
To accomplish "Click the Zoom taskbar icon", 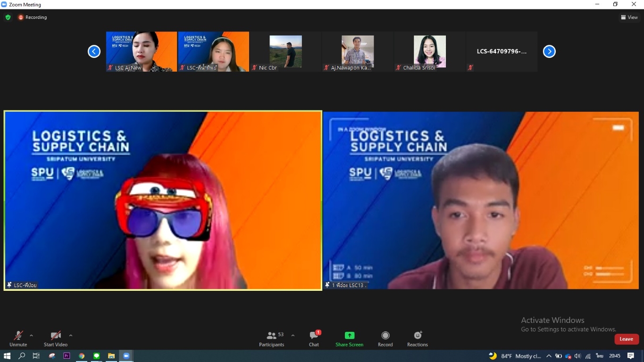I will click(126, 356).
